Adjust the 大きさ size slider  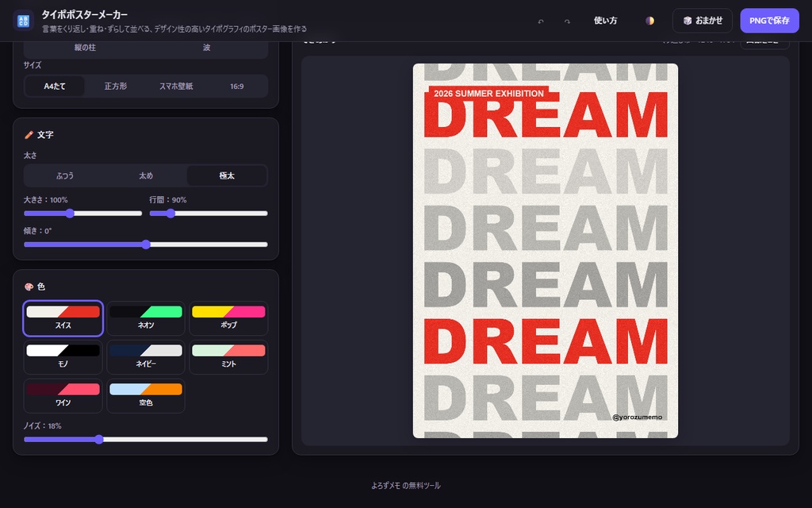(x=82, y=214)
